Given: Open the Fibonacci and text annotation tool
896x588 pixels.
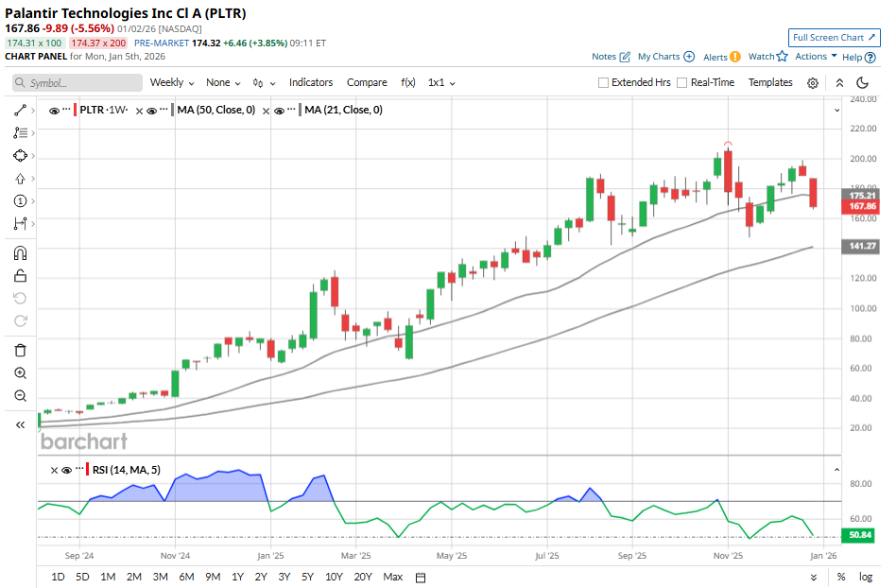Looking at the screenshot, I should tap(20, 132).
